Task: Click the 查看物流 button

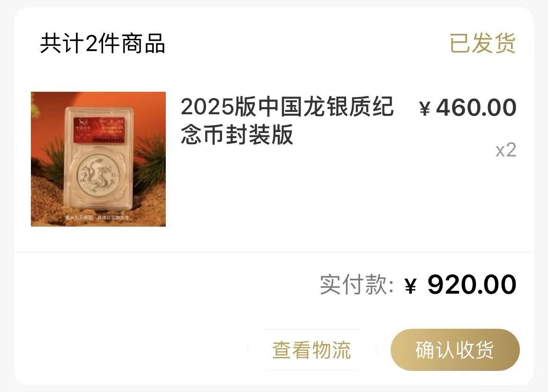Action: pos(311,350)
